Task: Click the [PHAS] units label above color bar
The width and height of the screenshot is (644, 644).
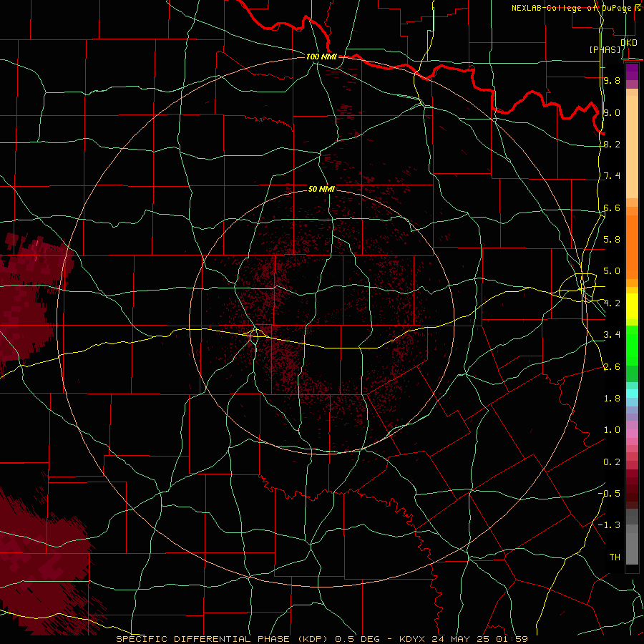Action: tap(605, 49)
